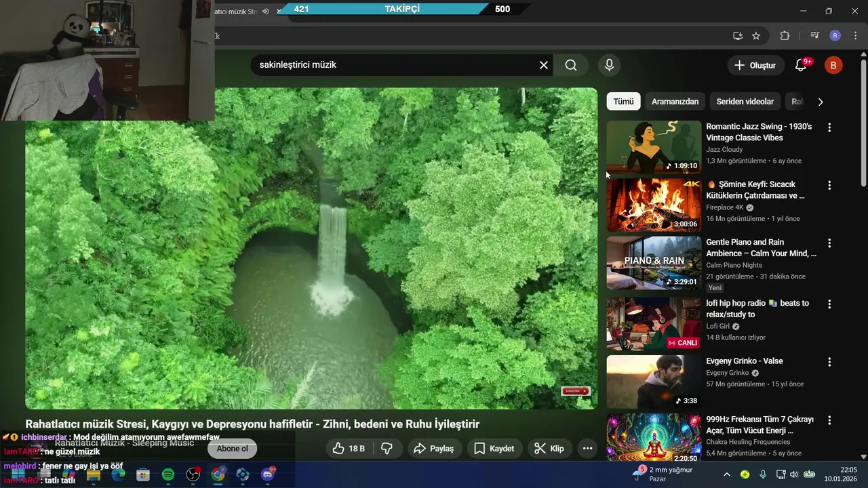
Task: Show more filter chips with right chevron
Action: [821, 102]
